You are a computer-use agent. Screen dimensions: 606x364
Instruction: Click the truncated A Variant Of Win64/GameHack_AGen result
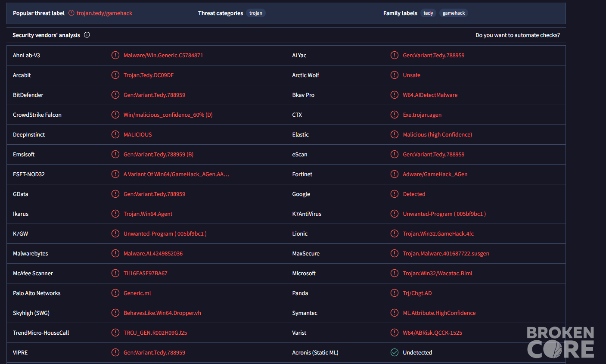(x=177, y=174)
